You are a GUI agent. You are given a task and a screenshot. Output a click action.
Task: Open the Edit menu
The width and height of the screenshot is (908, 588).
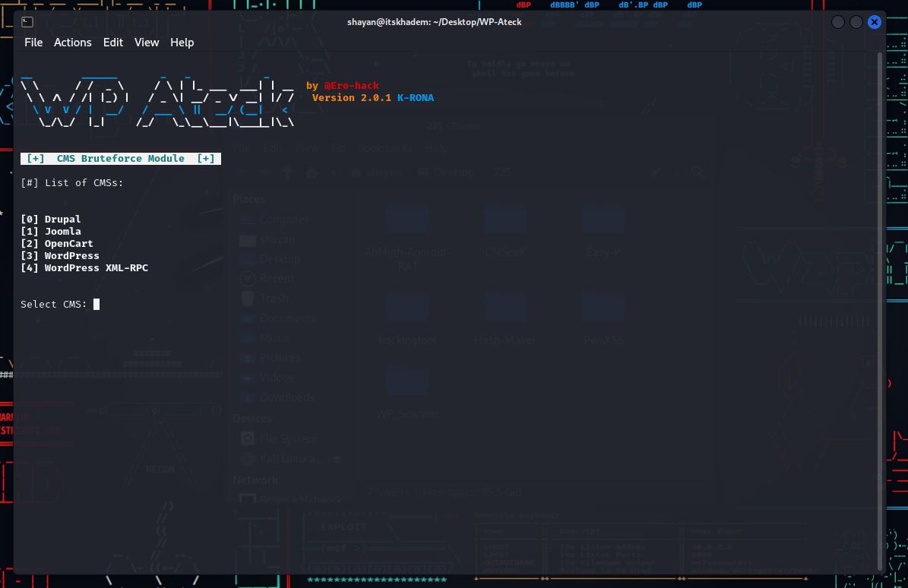click(113, 43)
